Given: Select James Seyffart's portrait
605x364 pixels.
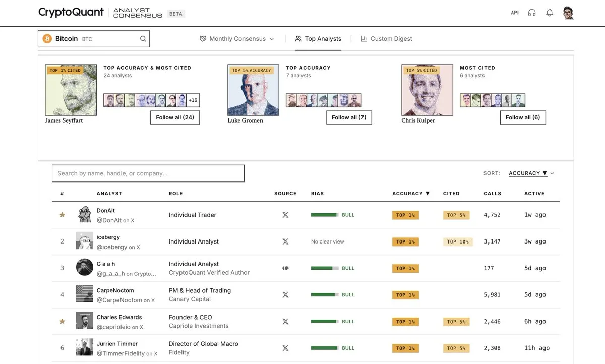Looking at the screenshot, I should click(71, 90).
